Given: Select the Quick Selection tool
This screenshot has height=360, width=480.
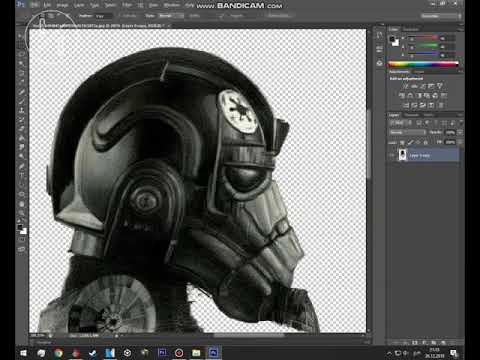Looking at the screenshot, I should (x=21, y=63).
